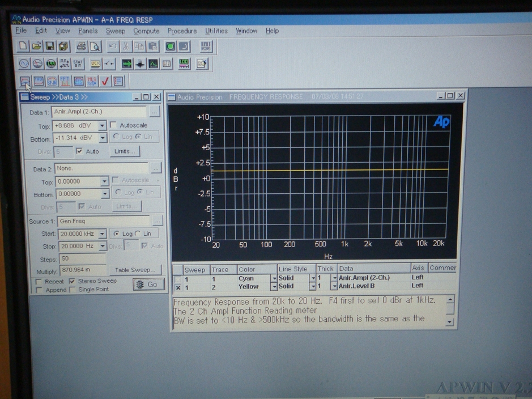Screen dimensions: 532x399
Task: Click the comment box scroll up arrow
Action: click(450, 300)
